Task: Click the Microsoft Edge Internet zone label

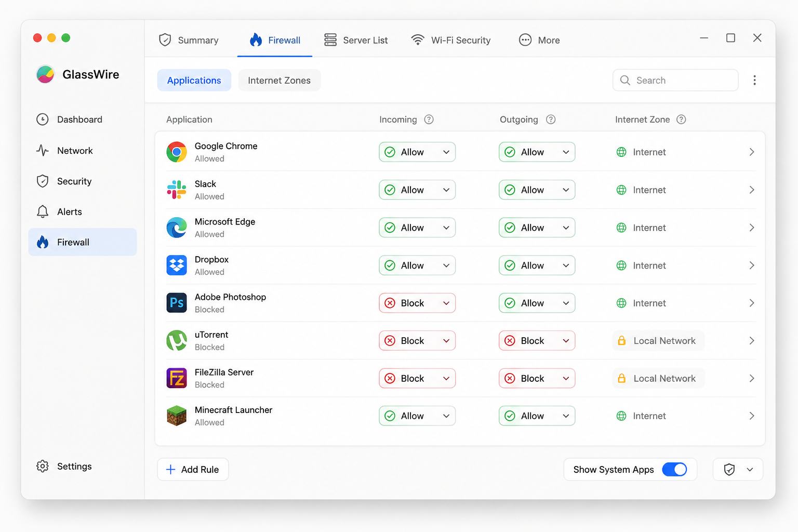Action: (x=649, y=228)
